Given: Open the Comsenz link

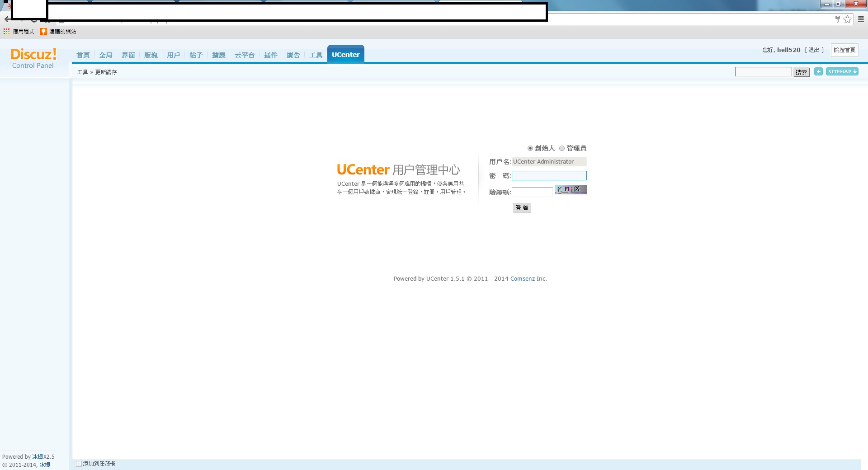Looking at the screenshot, I should click(x=523, y=279).
